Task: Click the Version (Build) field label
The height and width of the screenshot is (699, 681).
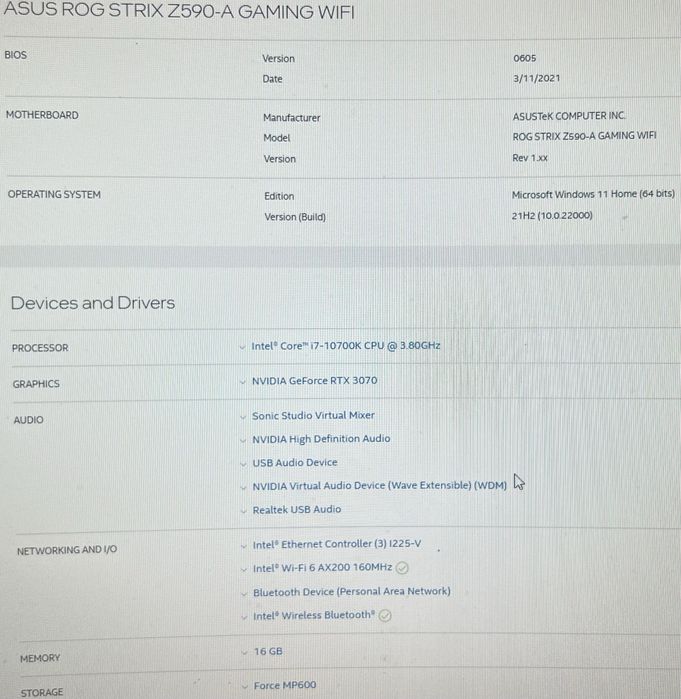Action: pyautogui.click(x=295, y=217)
